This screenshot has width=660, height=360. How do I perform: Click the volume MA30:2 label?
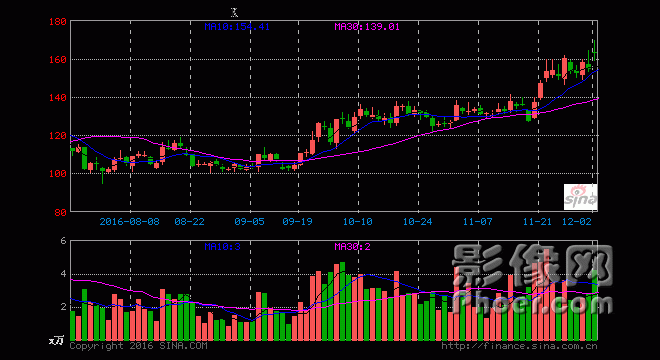[x=352, y=246]
